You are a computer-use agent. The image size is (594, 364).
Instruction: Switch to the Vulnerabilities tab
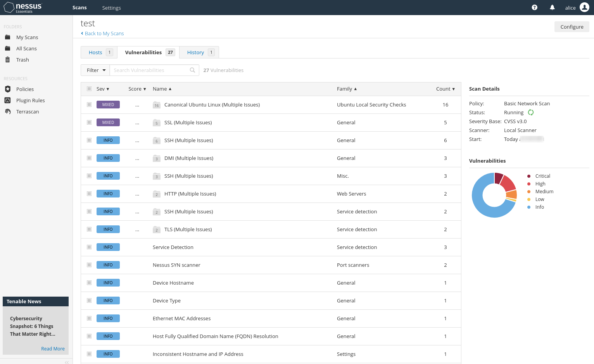click(x=148, y=52)
